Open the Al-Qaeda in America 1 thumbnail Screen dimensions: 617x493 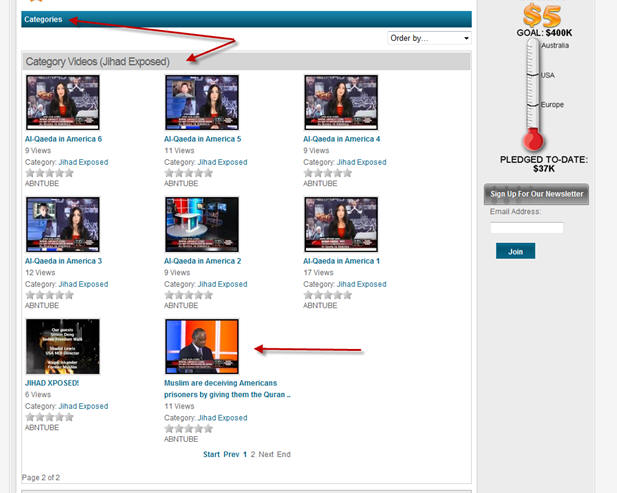[x=341, y=225]
